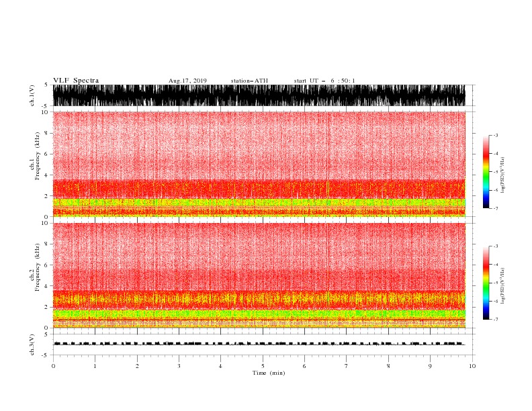The width and height of the screenshot is (532, 411).
Task: Click the time axis tick label "5"
Action: tap(263, 366)
